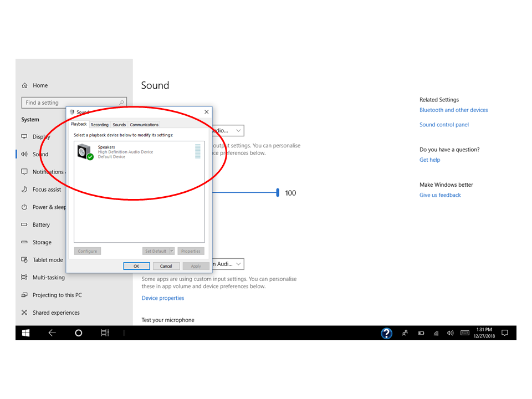Open People icon in system tray
Viewport: 532px width, 399px height.
(405, 333)
